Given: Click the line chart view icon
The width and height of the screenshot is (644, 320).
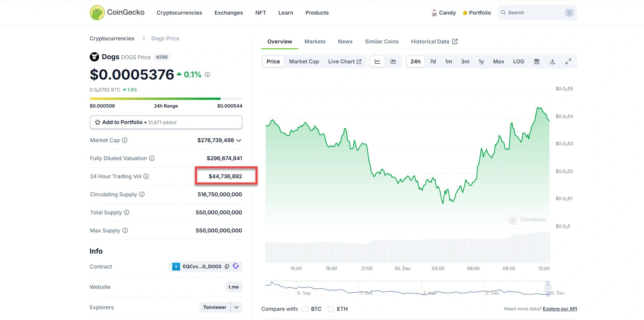Looking at the screenshot, I should (x=377, y=61).
